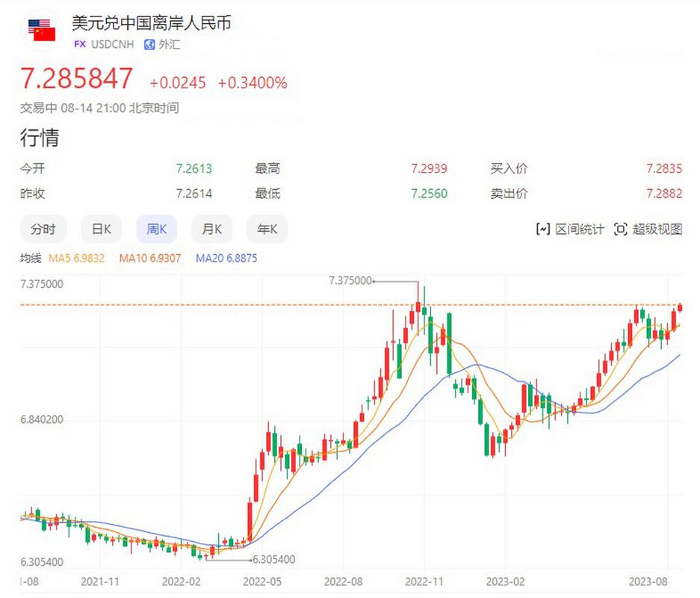Switch to the 年K yearly chart tab

pyautogui.click(x=267, y=229)
